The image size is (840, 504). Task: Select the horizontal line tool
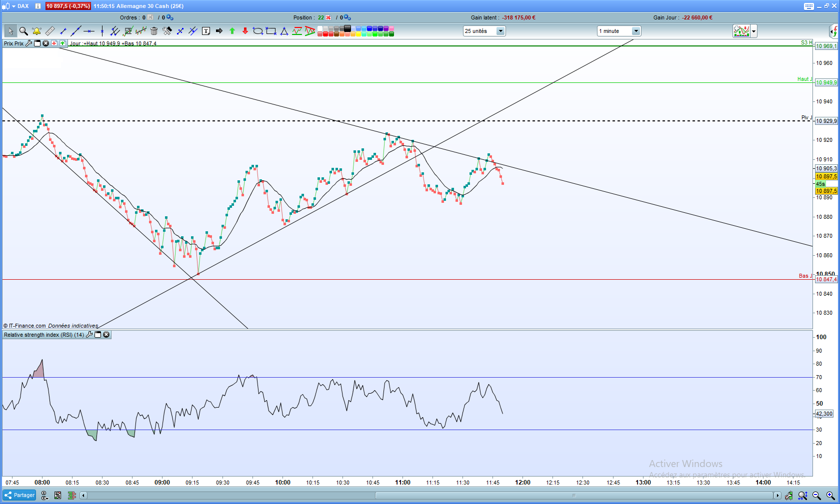pyautogui.click(x=89, y=31)
